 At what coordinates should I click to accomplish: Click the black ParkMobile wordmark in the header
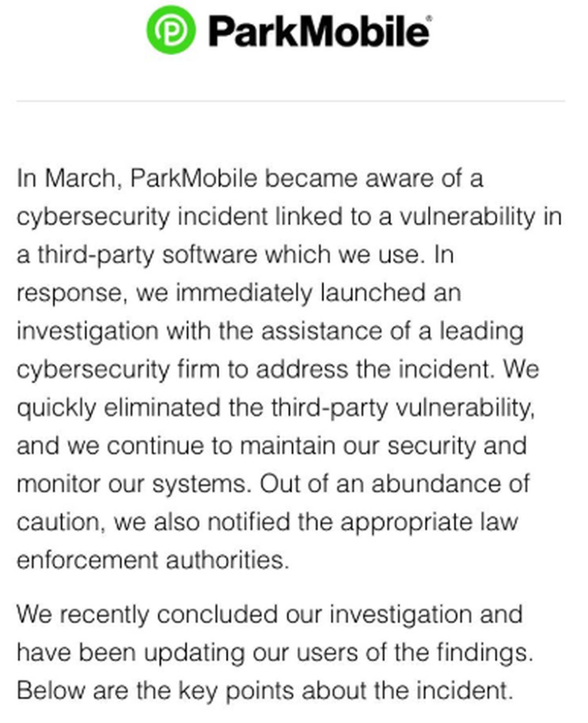(318, 31)
